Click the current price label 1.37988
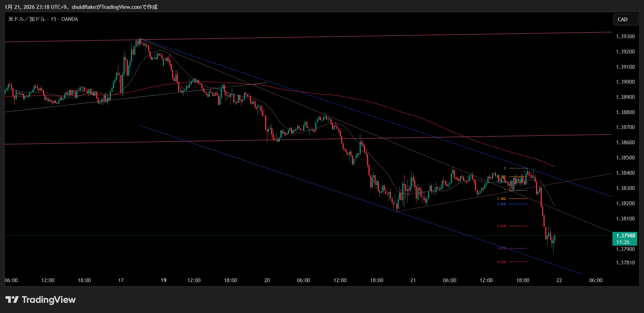This screenshot has width=644, height=313. [625, 236]
